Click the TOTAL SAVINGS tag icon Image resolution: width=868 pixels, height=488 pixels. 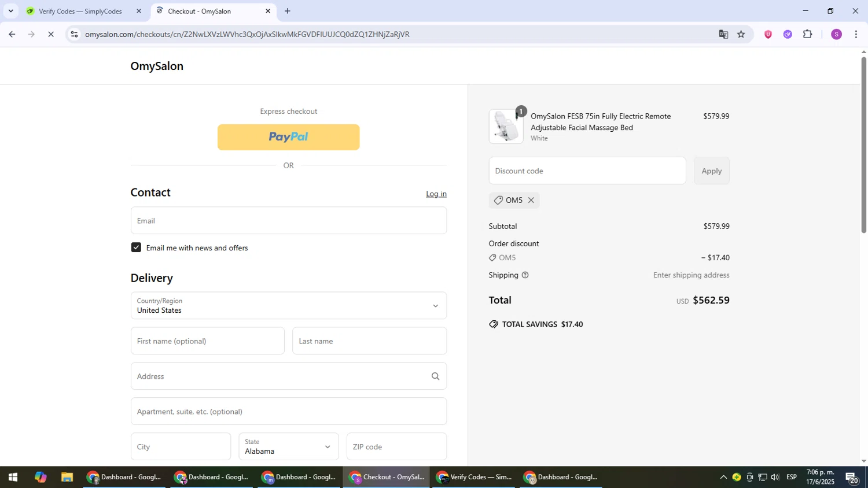coord(494,324)
